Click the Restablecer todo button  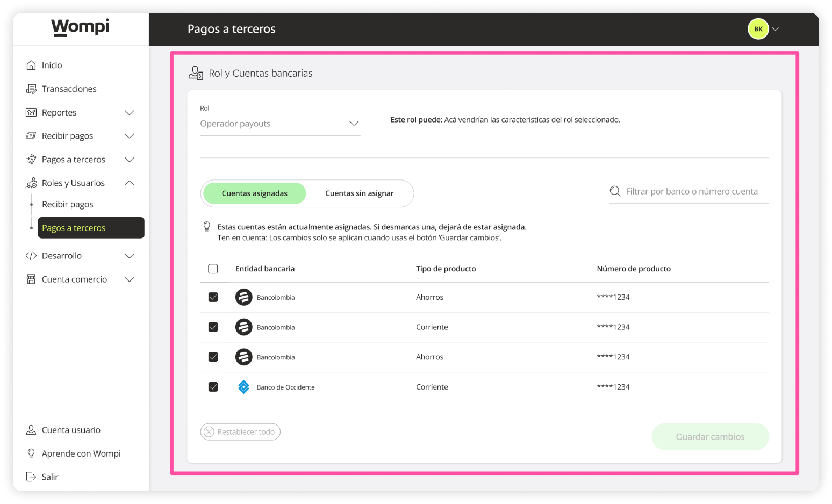pos(240,432)
